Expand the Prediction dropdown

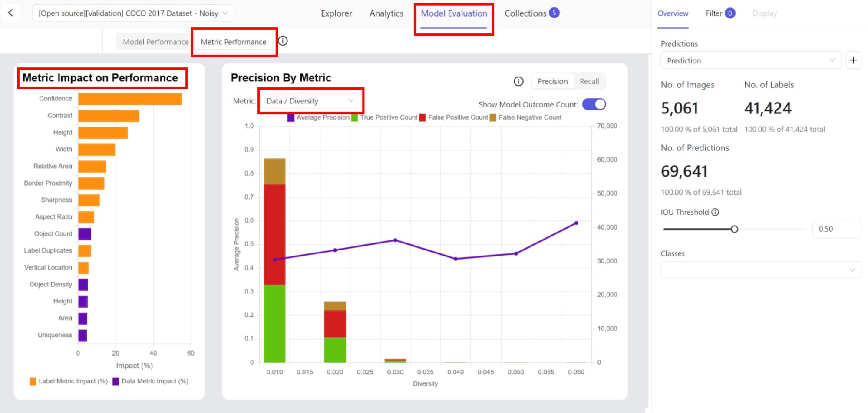[750, 60]
